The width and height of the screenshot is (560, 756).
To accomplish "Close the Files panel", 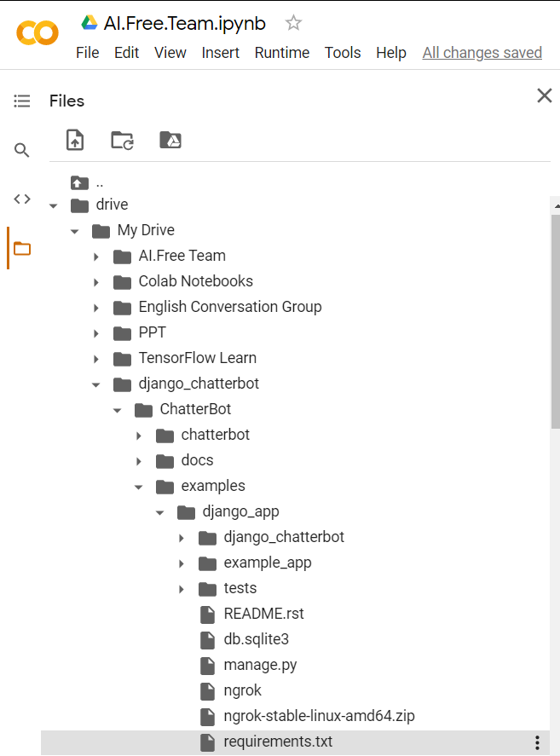I will [x=545, y=96].
